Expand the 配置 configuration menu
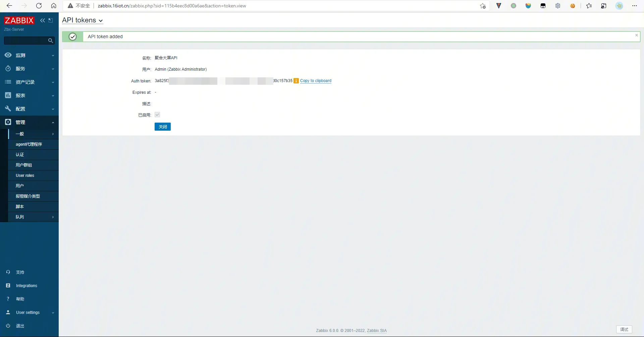Viewport: 644px width, 337px height. pos(29,109)
